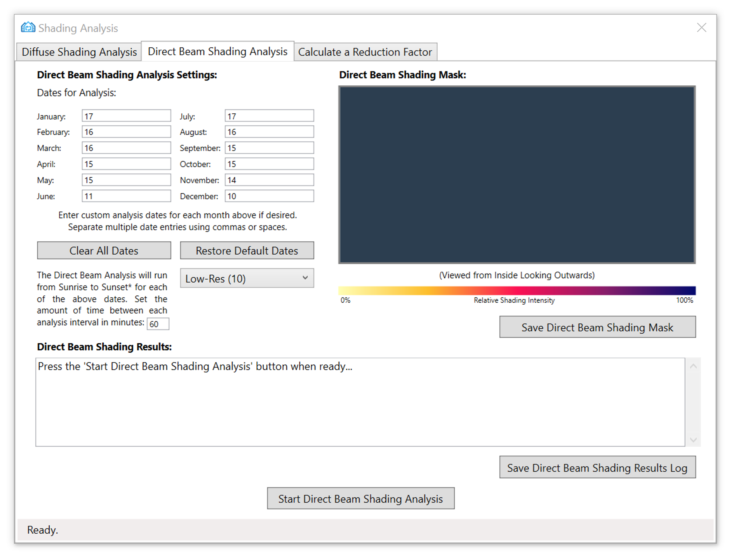Select the January date input field
This screenshot has width=734, height=560.
pyautogui.click(x=126, y=115)
